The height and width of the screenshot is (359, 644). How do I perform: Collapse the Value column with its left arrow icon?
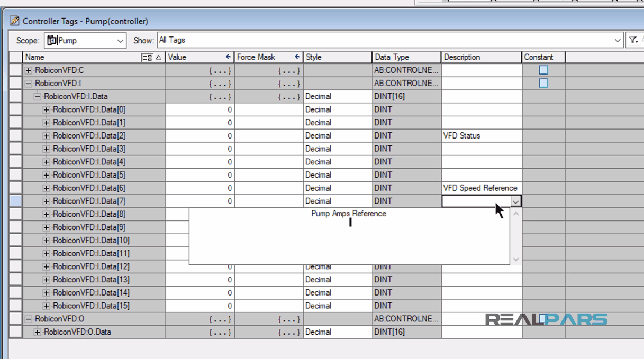coord(229,57)
